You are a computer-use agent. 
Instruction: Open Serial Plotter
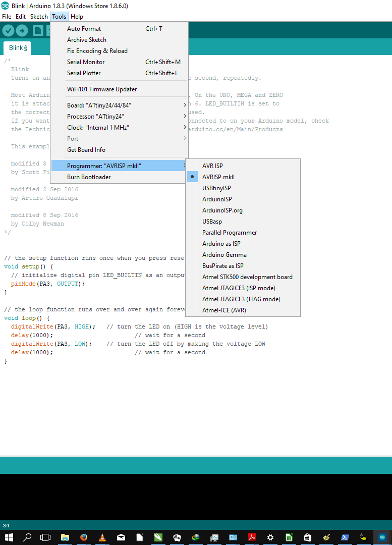pyautogui.click(x=120, y=73)
